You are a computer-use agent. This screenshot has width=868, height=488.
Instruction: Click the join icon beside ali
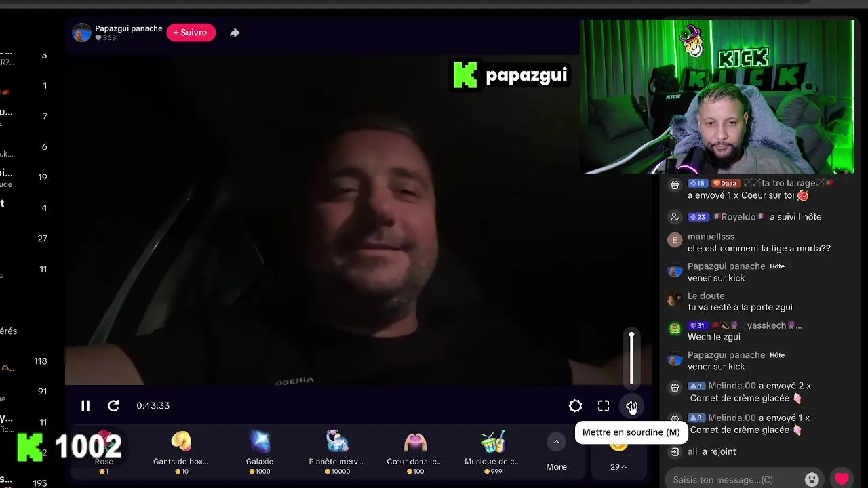point(675,451)
